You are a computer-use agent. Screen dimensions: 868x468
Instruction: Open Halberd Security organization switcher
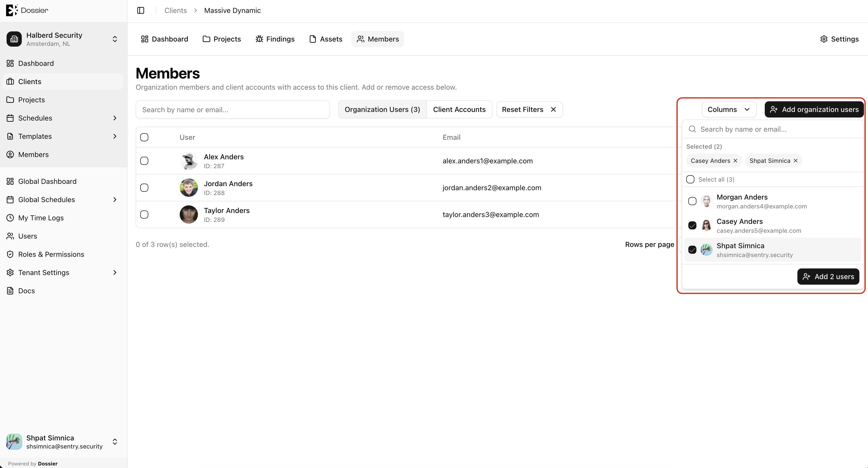point(62,39)
